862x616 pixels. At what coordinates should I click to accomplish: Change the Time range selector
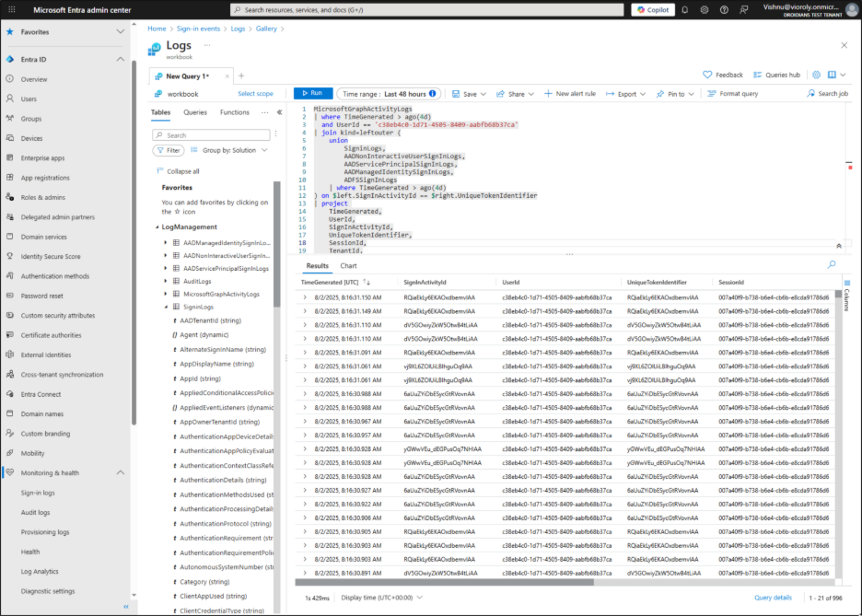coord(390,94)
